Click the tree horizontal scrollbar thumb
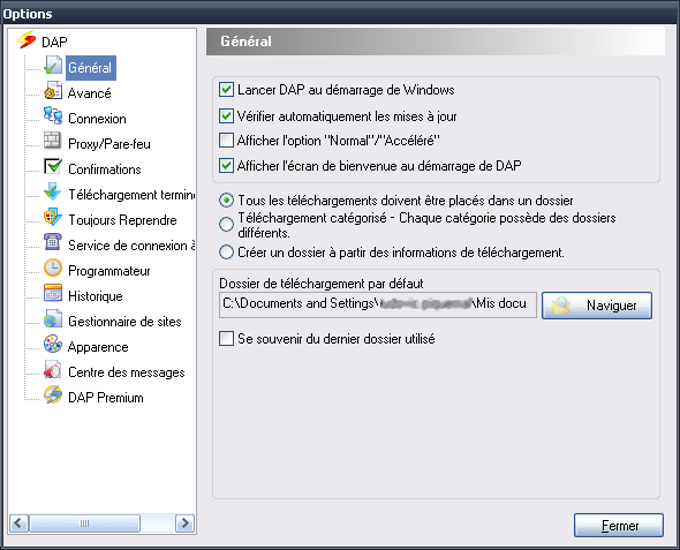680x550 pixels. click(x=85, y=523)
